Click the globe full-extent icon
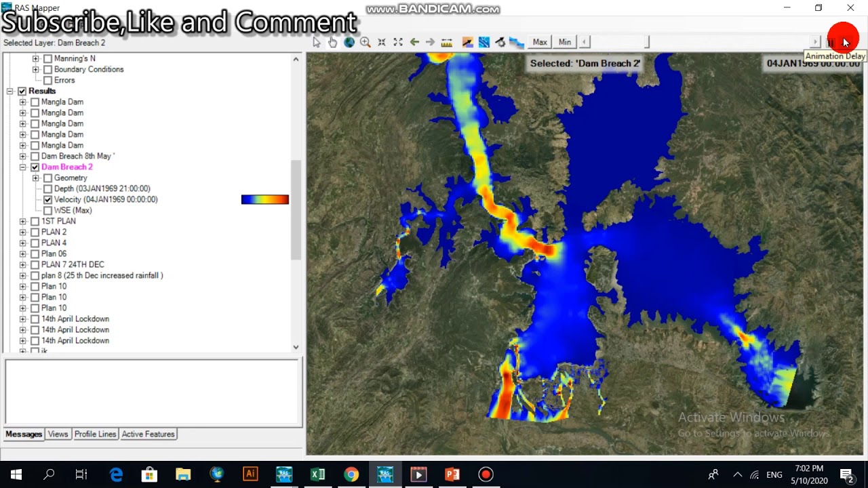 click(349, 42)
